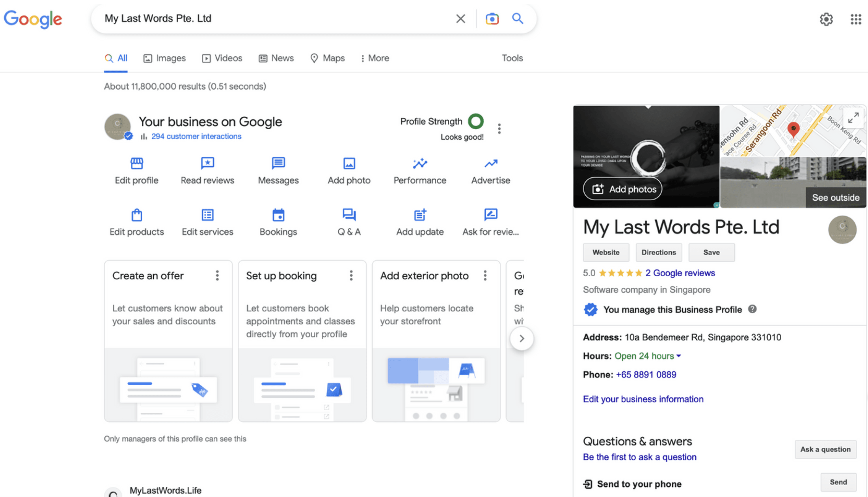Click Edit your business information link

coord(643,399)
